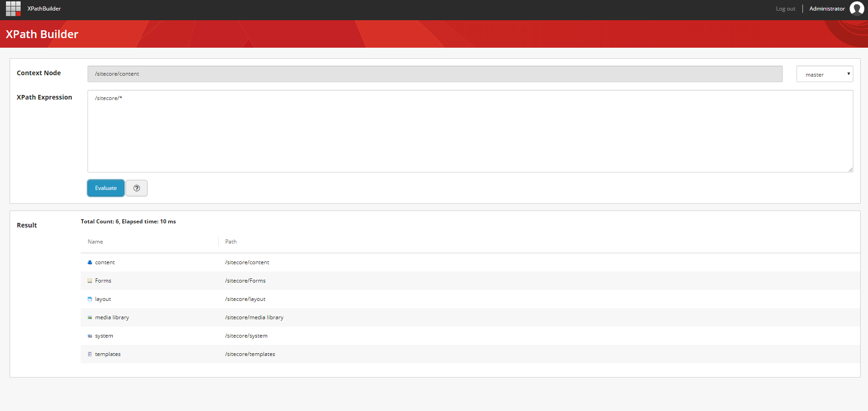This screenshot has width=868, height=411.
Task: Click the Log out link
Action: click(786, 9)
